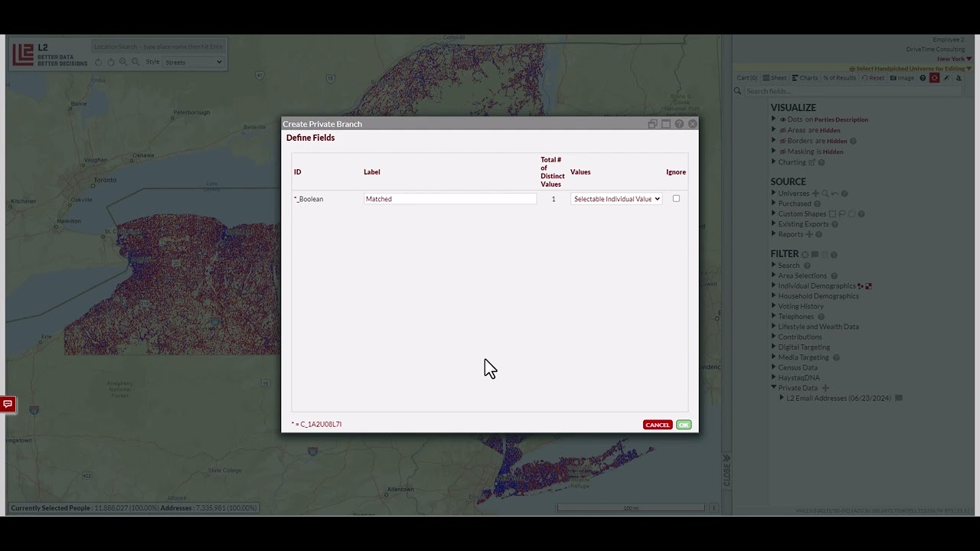
Task: Expand the Existing Exports section
Action: pyautogui.click(x=773, y=223)
